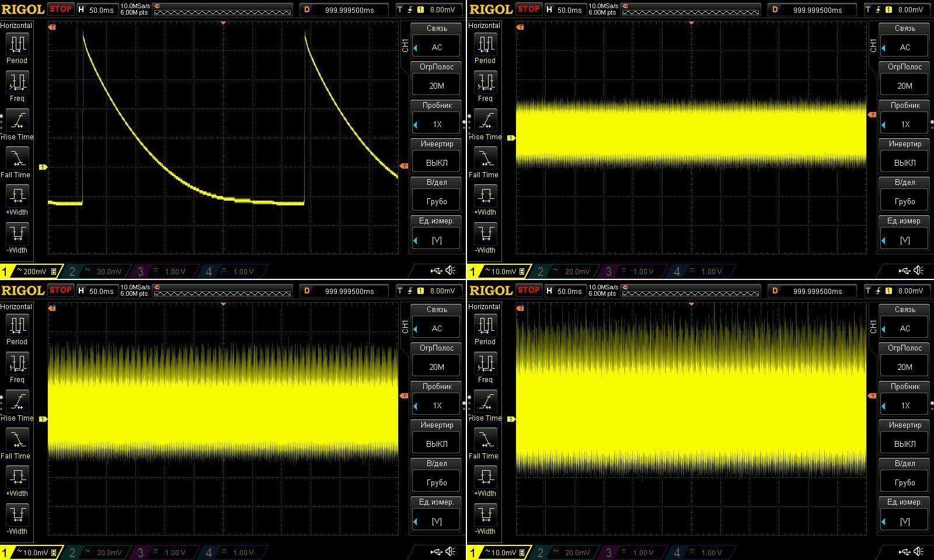This screenshot has height=560, width=934.
Task: Select Fall Time icon in bottom-right scope
Action: [x=485, y=440]
